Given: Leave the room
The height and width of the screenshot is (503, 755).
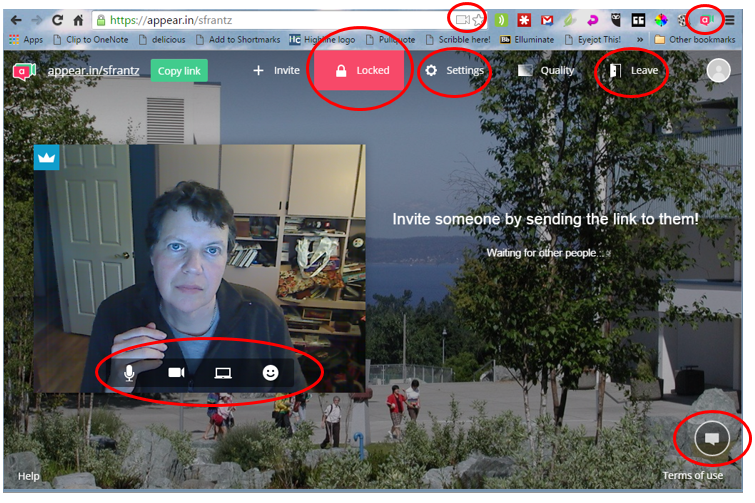Looking at the screenshot, I should [x=634, y=70].
